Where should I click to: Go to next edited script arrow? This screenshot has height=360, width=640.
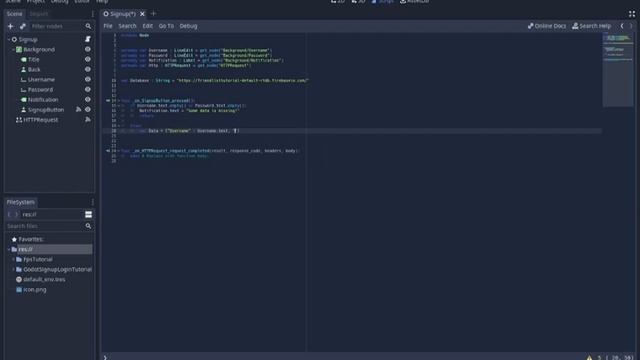tap(631, 26)
